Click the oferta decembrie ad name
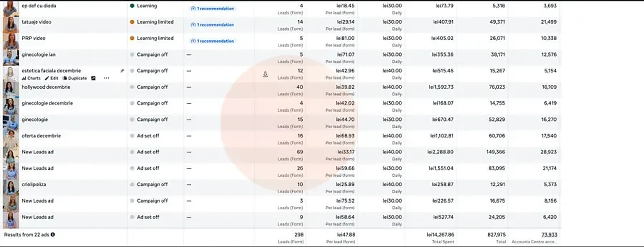The image size is (644, 247). click(41, 136)
